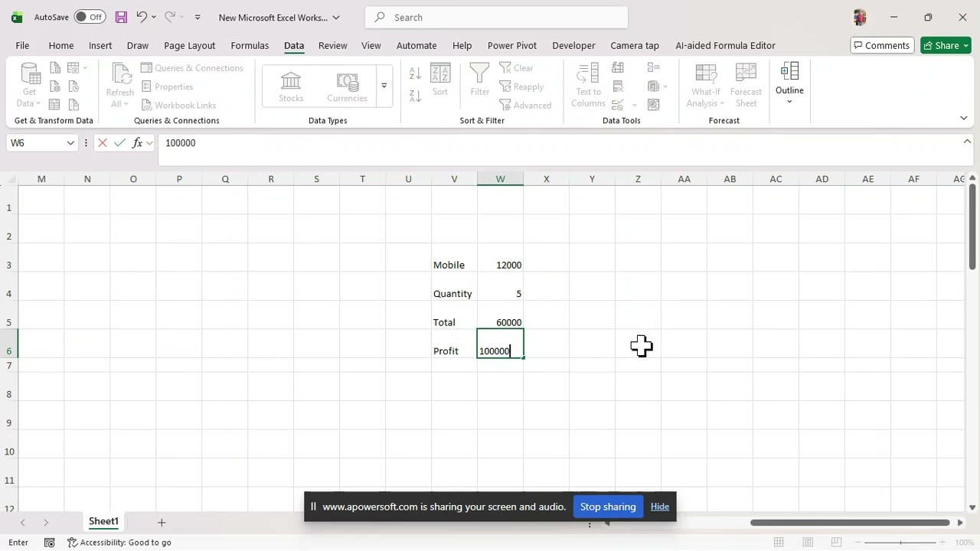
Task: Open the Comments pane
Action: [881, 45]
